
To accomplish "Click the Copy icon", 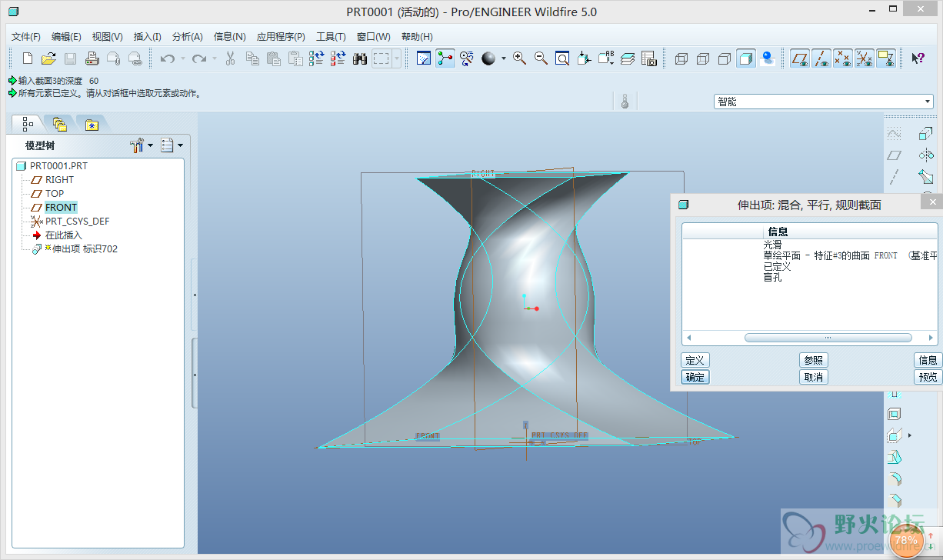I will click(x=252, y=58).
